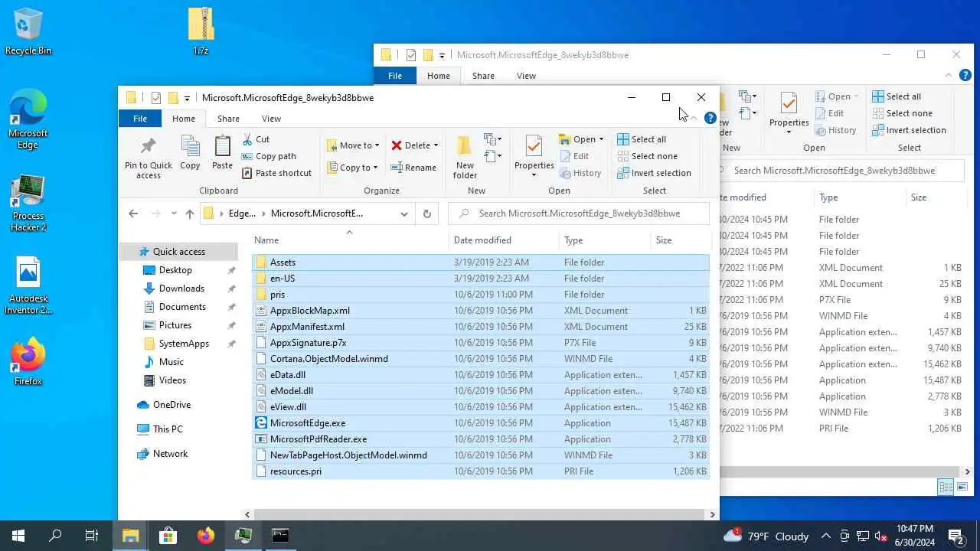Image resolution: width=980 pixels, height=551 pixels.
Task: Click Properties icon in front window
Action: pos(534,145)
